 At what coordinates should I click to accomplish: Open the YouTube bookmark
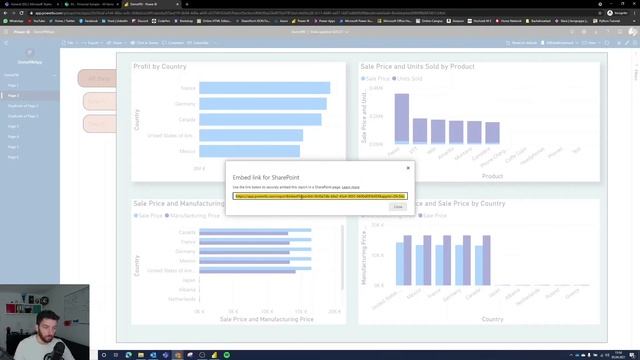point(36,21)
